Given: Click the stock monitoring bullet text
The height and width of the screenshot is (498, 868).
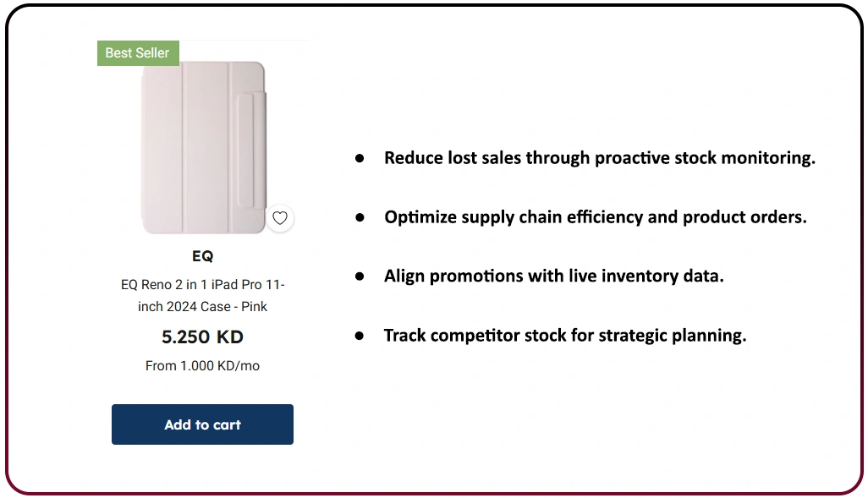Looking at the screenshot, I should [x=600, y=158].
